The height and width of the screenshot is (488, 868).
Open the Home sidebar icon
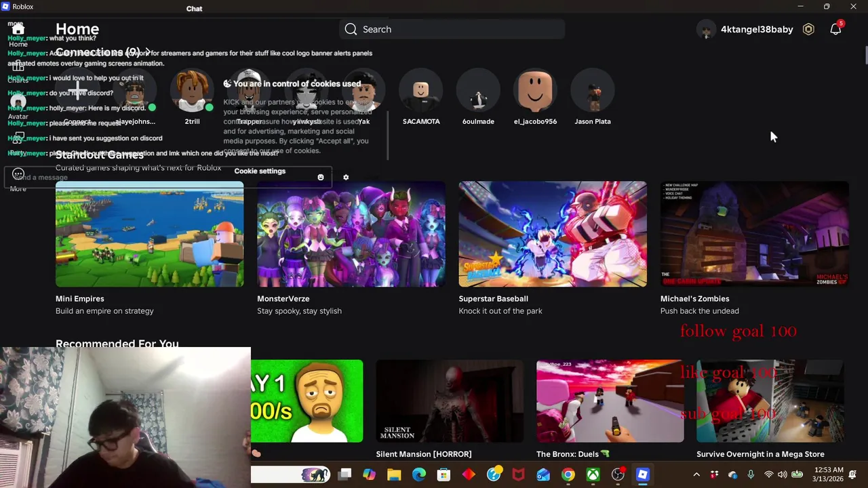pyautogui.click(x=18, y=30)
